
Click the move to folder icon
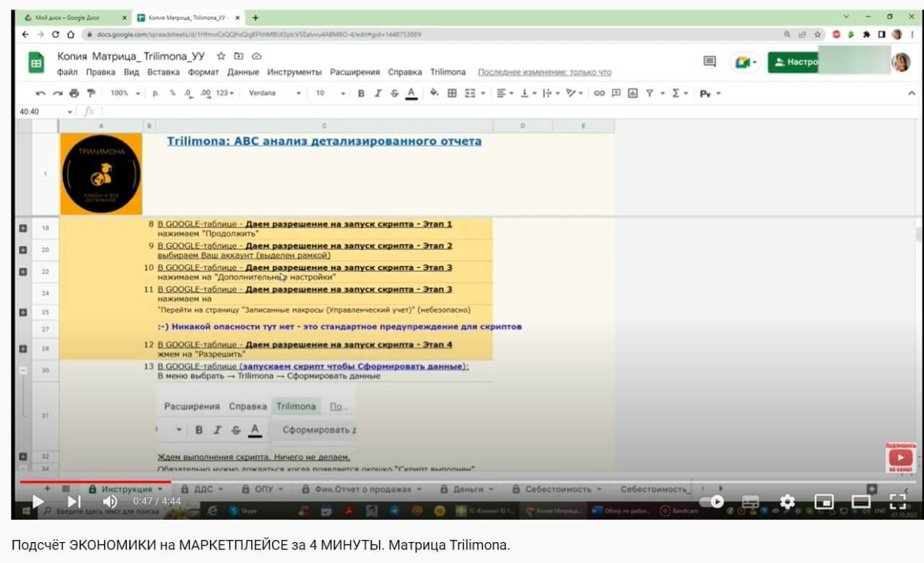point(239,56)
